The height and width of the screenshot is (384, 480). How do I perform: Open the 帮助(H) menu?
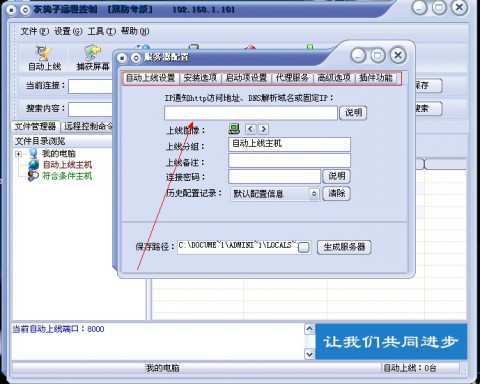(135, 31)
